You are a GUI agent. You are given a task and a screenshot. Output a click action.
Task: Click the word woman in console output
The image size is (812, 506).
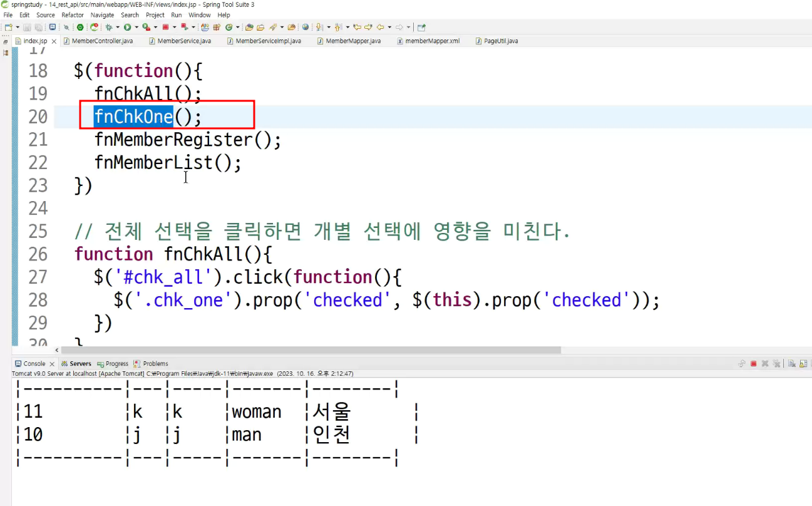pos(257,412)
